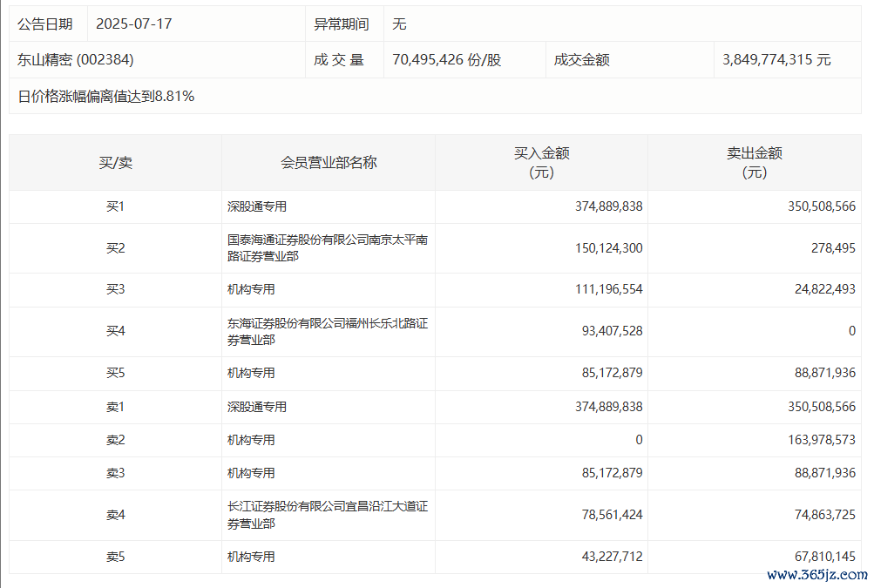Screen dimensions: 874x588
Task: Click buy amount 93,407,528
Action: click(x=612, y=331)
